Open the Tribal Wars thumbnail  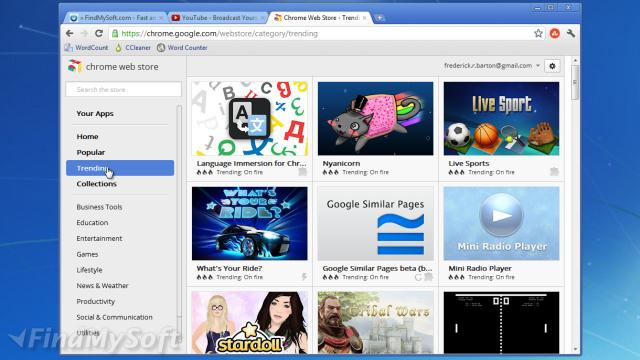[x=376, y=322]
